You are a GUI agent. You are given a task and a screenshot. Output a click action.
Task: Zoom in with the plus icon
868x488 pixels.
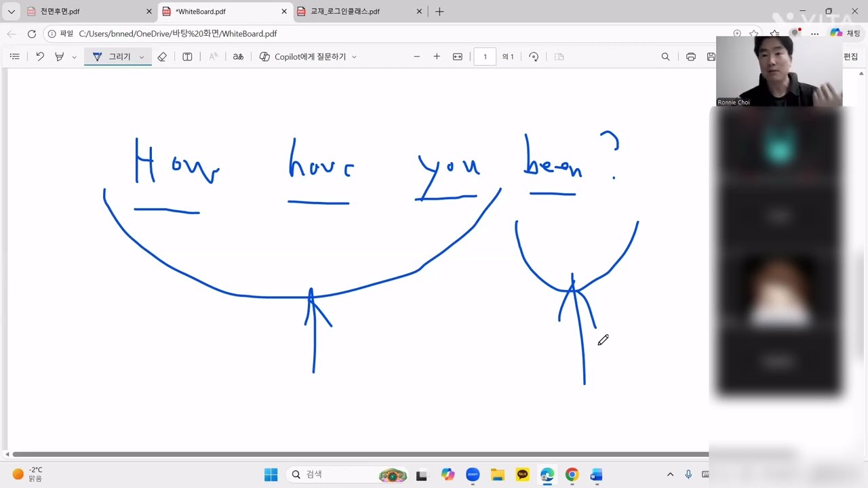[437, 57]
